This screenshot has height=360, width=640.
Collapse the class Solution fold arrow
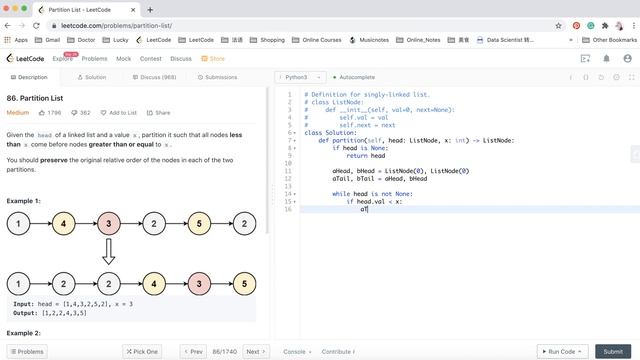(295, 133)
